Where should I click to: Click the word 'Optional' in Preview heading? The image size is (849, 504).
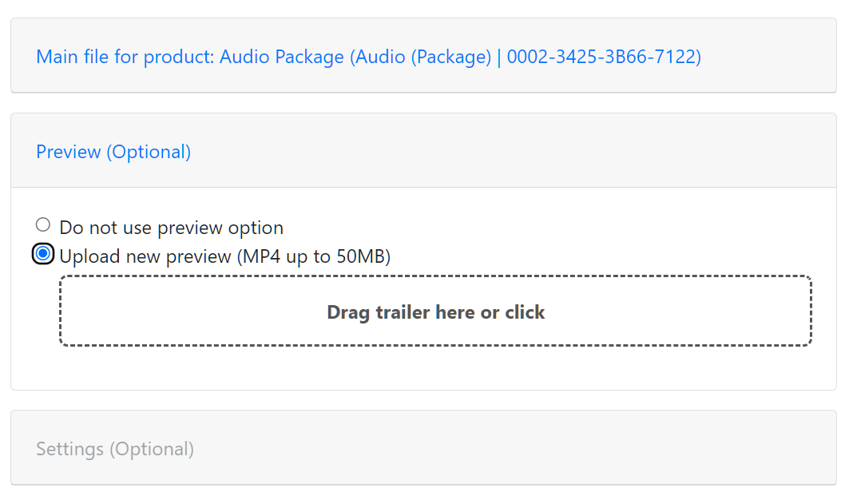[x=149, y=152]
